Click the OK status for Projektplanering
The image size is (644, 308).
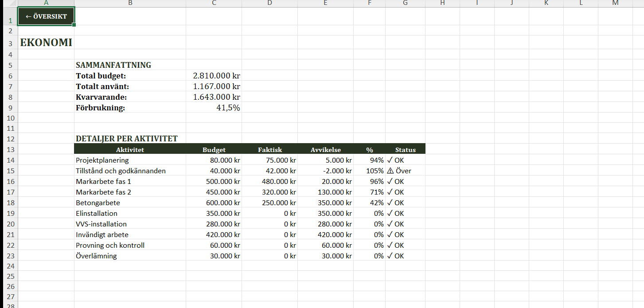pos(406,160)
